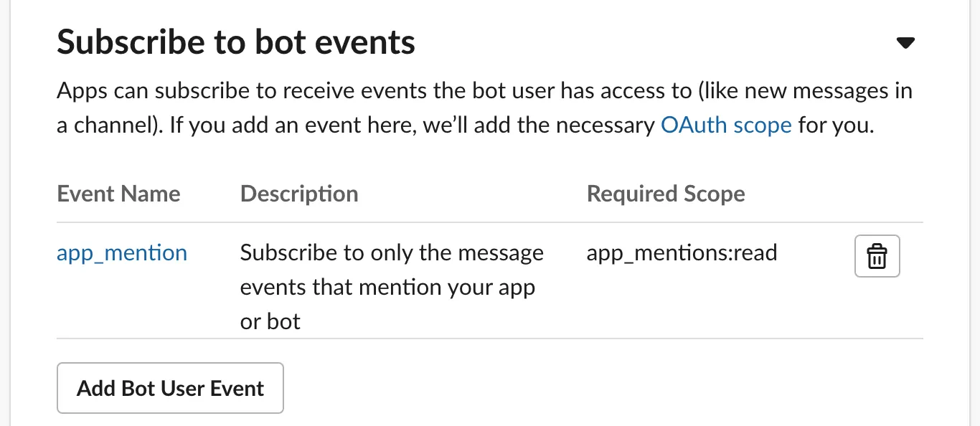Click the Subscribe to bot events heading
This screenshot has height=426, width=980.
(x=235, y=42)
